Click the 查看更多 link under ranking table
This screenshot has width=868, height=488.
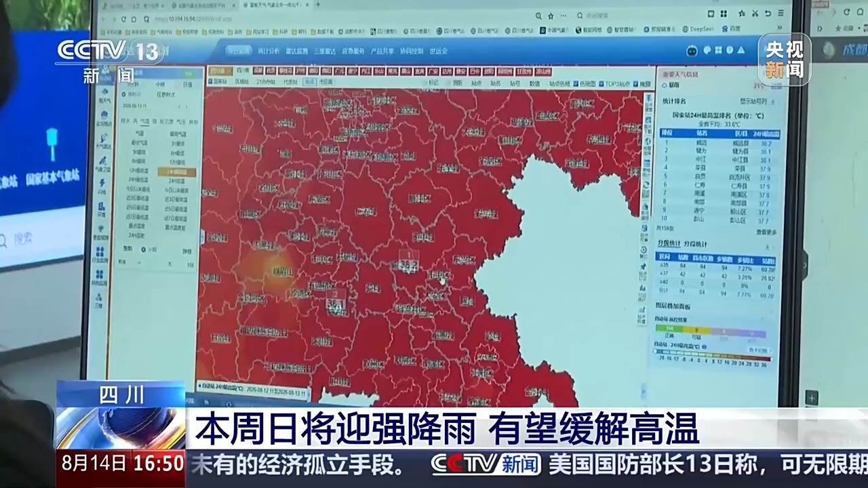coord(766,232)
